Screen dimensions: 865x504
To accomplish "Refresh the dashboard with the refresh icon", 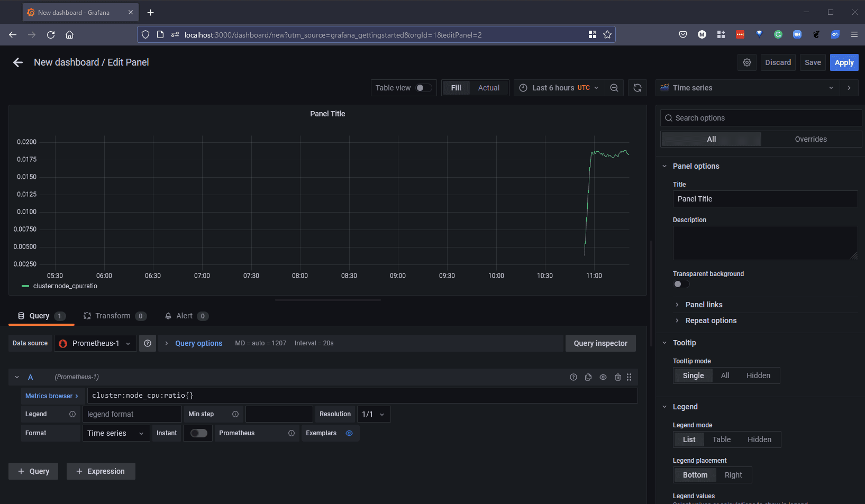I will pyautogui.click(x=637, y=88).
